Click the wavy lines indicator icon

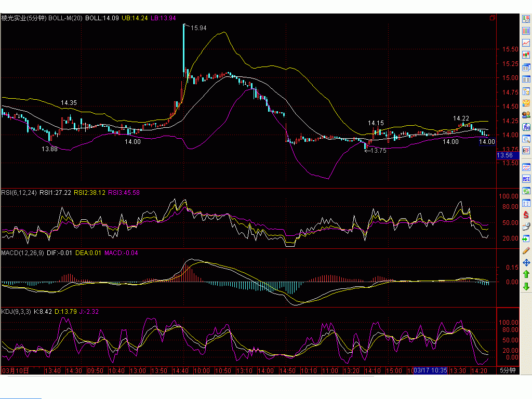(526, 167)
